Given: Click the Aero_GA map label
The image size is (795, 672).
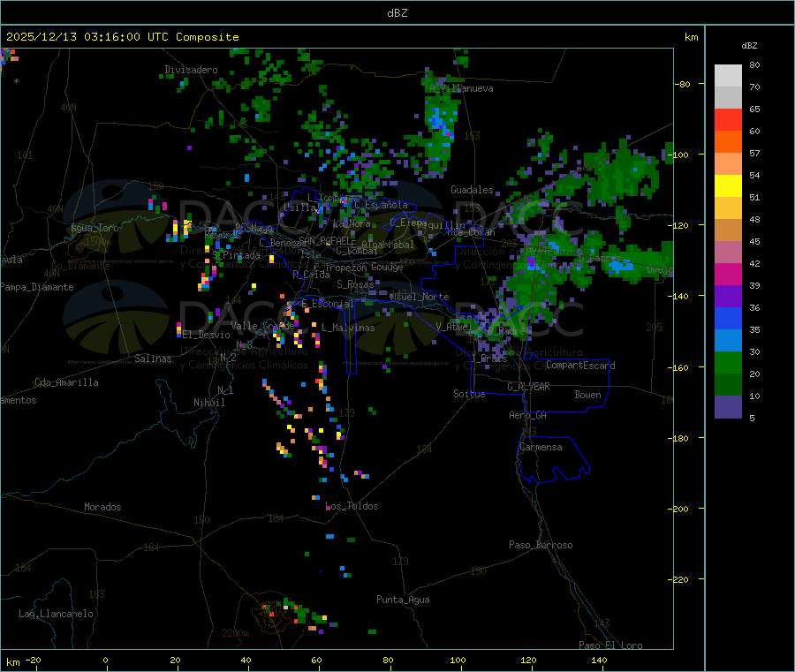Looking at the screenshot, I should (528, 416).
